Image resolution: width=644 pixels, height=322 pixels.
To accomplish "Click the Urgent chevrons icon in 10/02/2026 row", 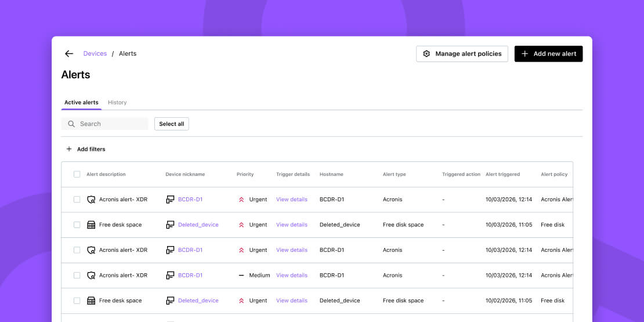I will 241,301.
